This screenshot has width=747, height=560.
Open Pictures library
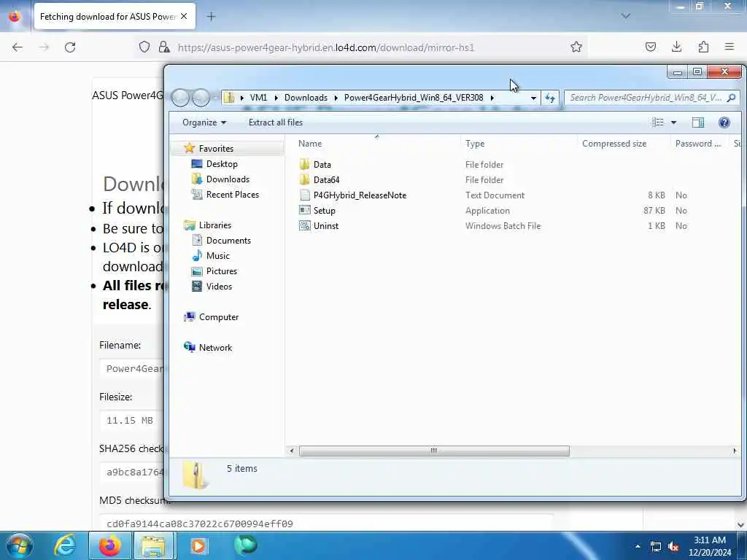pos(222,271)
